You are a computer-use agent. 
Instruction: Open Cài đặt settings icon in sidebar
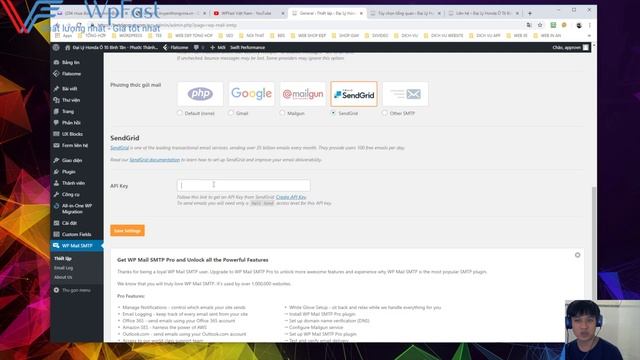pyautogui.click(x=56, y=223)
